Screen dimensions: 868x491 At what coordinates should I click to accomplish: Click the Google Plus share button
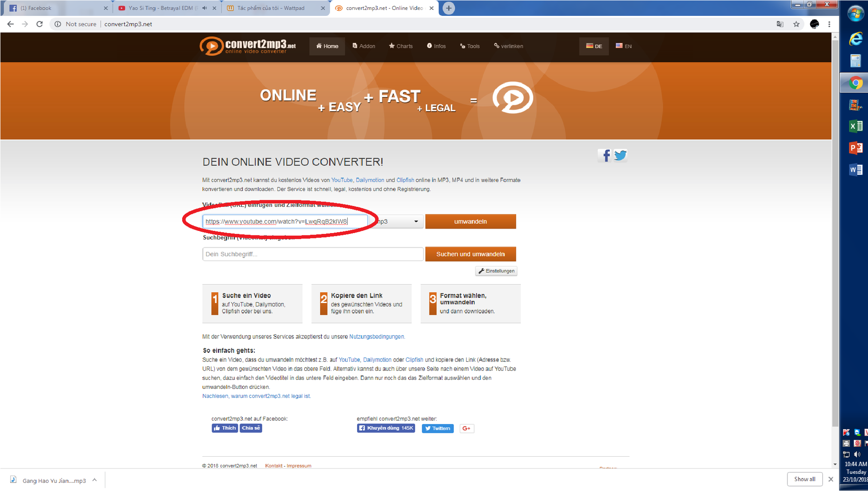467,428
